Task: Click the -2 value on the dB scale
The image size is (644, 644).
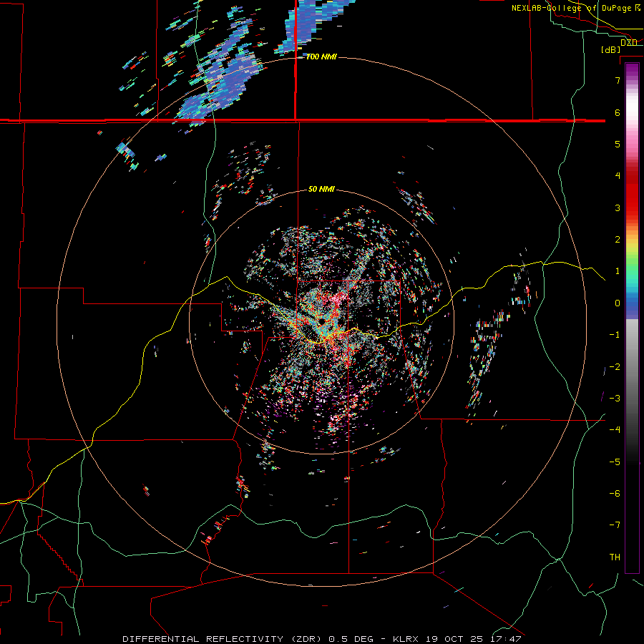Action: tap(615, 367)
